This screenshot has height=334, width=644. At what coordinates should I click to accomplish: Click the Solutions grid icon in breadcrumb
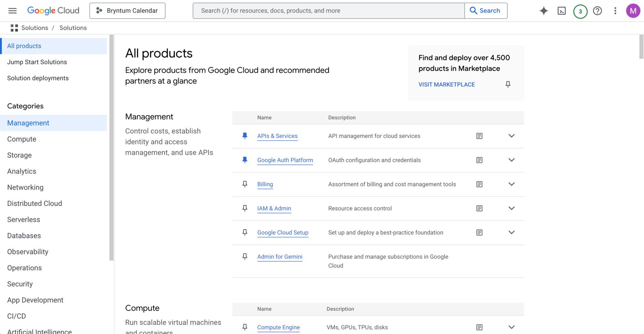tap(14, 28)
